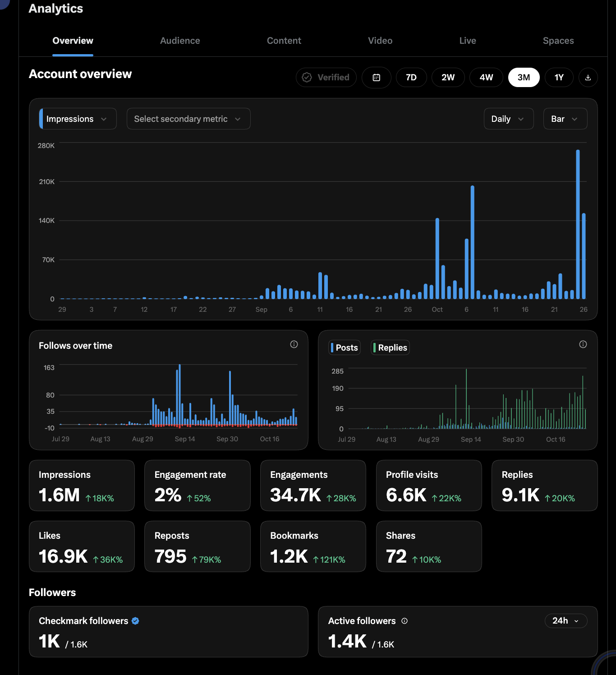Open the Replies 9.1K metric card
The height and width of the screenshot is (675, 616).
click(545, 485)
